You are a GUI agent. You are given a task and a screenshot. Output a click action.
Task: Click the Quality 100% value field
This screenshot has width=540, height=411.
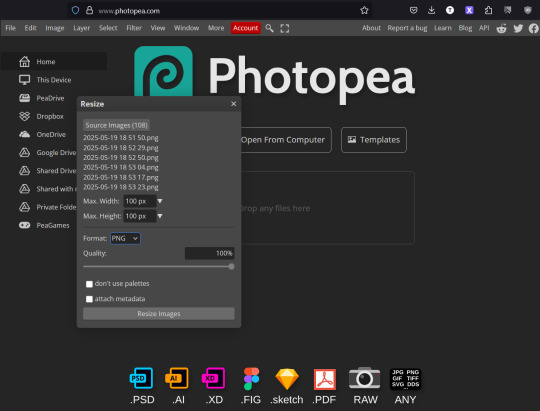click(x=209, y=253)
